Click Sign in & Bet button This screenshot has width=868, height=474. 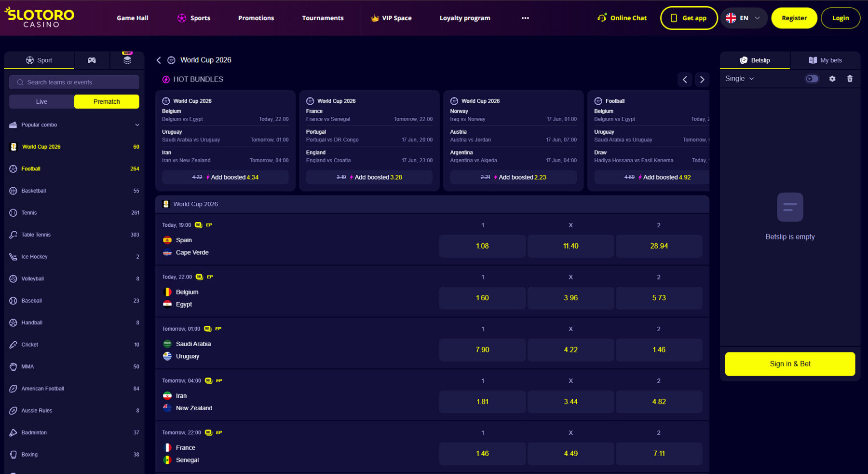pyautogui.click(x=790, y=364)
